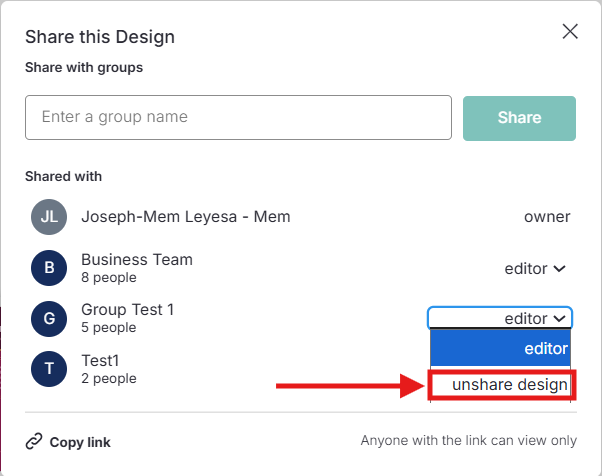602x476 pixels.
Task: Click the Test1 group name
Action: click(101, 360)
